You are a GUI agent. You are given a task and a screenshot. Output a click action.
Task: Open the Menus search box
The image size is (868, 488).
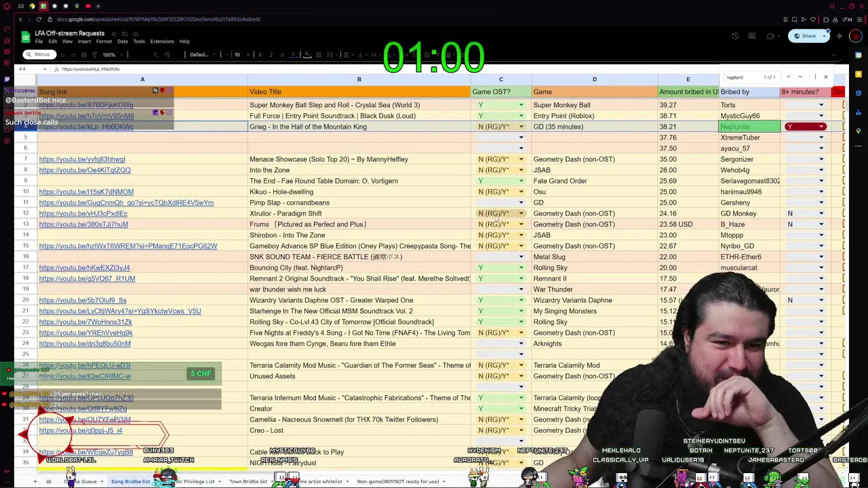pyautogui.click(x=39, y=55)
